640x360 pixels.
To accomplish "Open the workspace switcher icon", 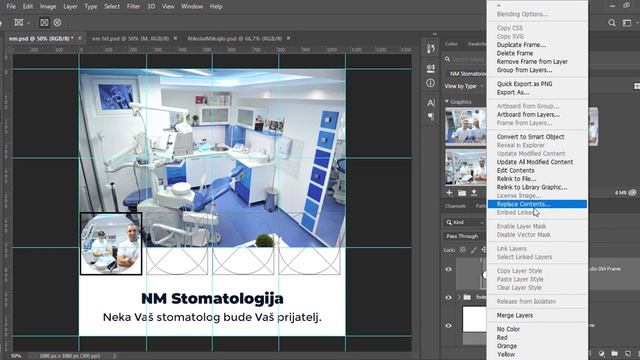I will pos(627,23).
